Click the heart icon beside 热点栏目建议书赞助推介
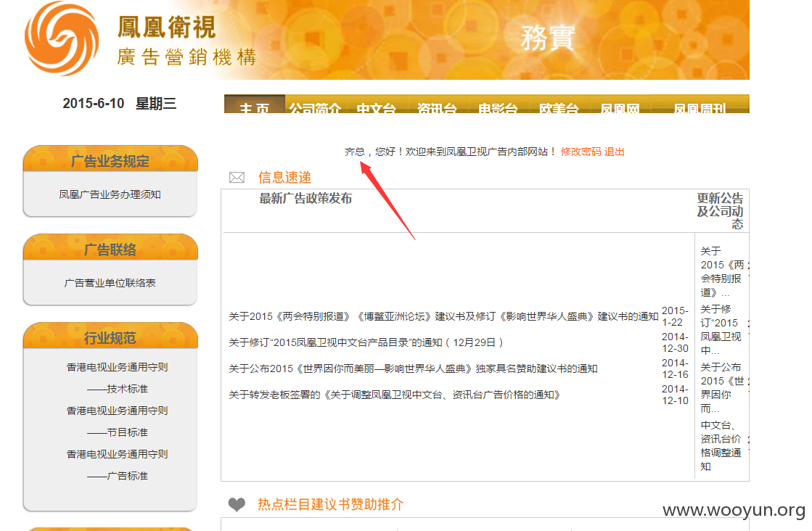The height and width of the screenshot is (531, 812). point(237,504)
